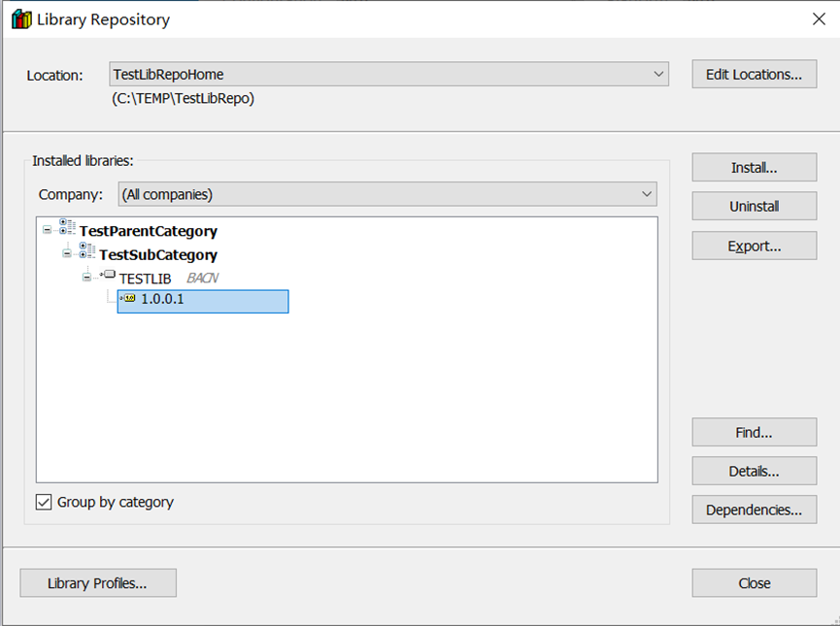The image size is (840, 626).
Task: Select the TestSubCategory label in tree
Action: (x=158, y=254)
